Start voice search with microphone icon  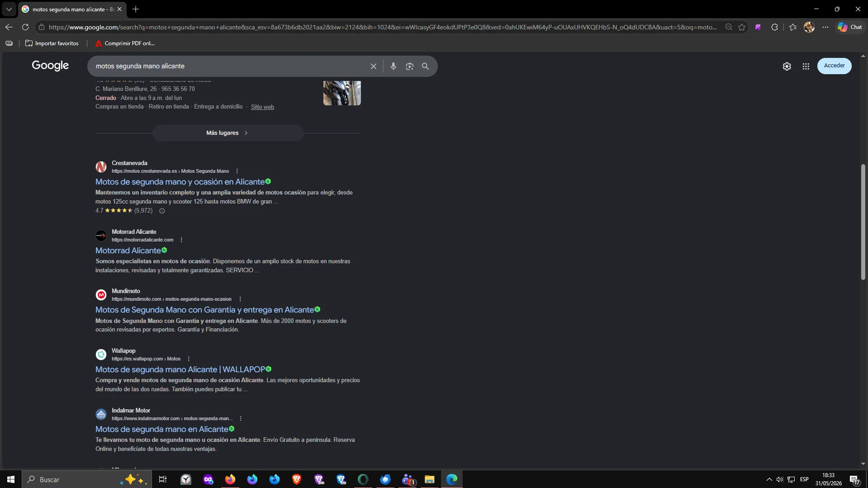(394, 66)
